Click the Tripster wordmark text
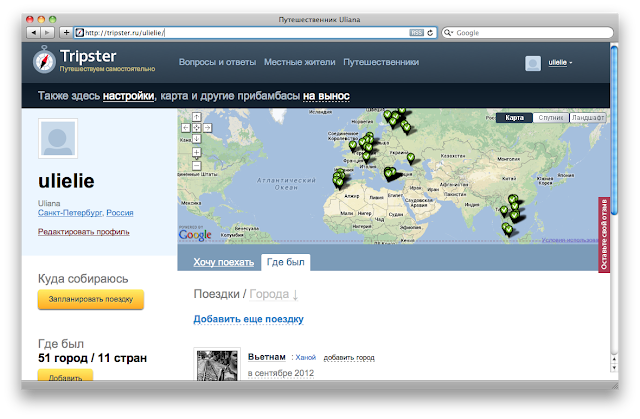640x419 pixels. 88,56
